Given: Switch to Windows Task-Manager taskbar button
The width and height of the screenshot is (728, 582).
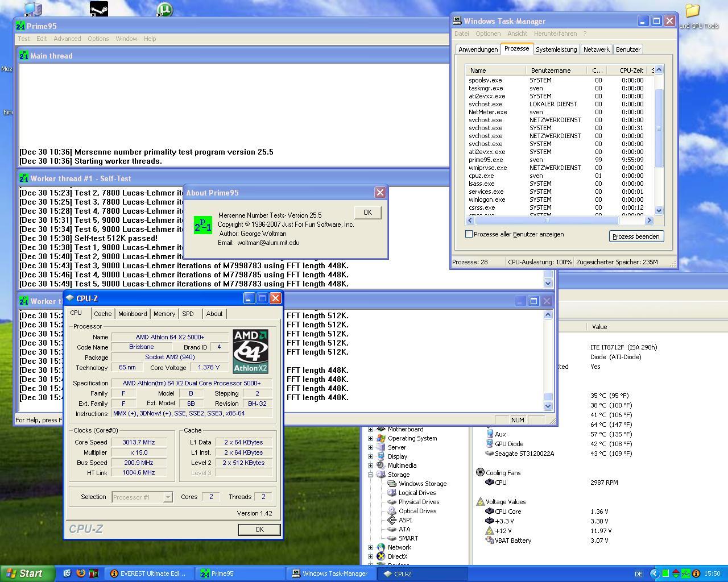Looking at the screenshot, I should click(x=330, y=573).
